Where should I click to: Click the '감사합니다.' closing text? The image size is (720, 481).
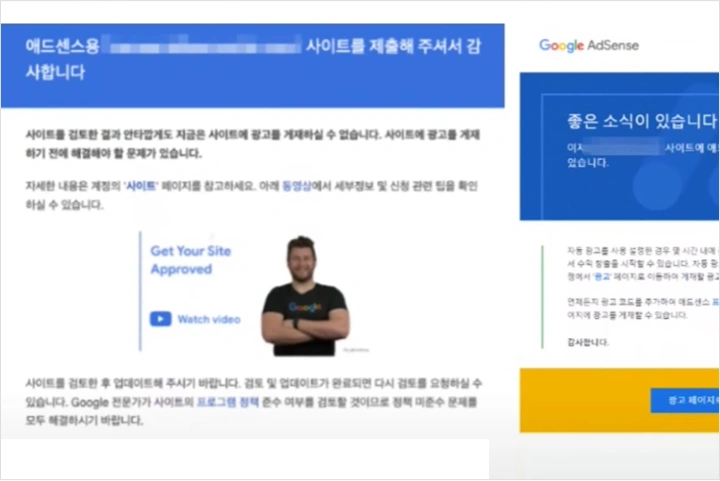click(x=588, y=342)
